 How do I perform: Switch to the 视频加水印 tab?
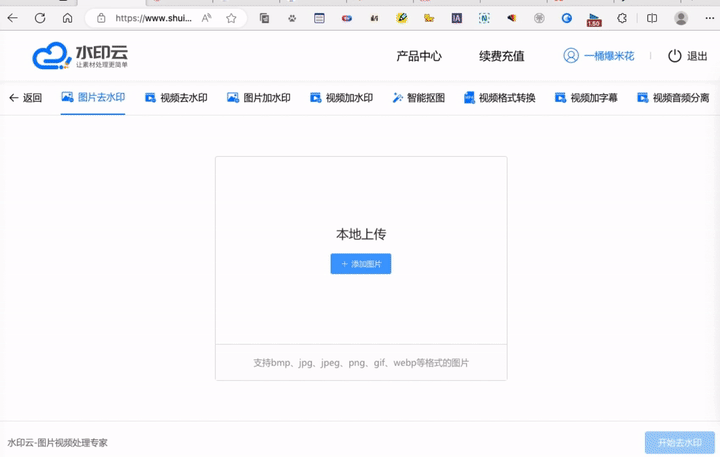(342, 98)
